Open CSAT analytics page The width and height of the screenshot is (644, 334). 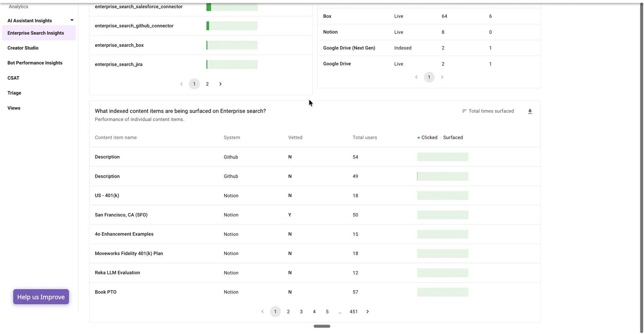click(13, 78)
